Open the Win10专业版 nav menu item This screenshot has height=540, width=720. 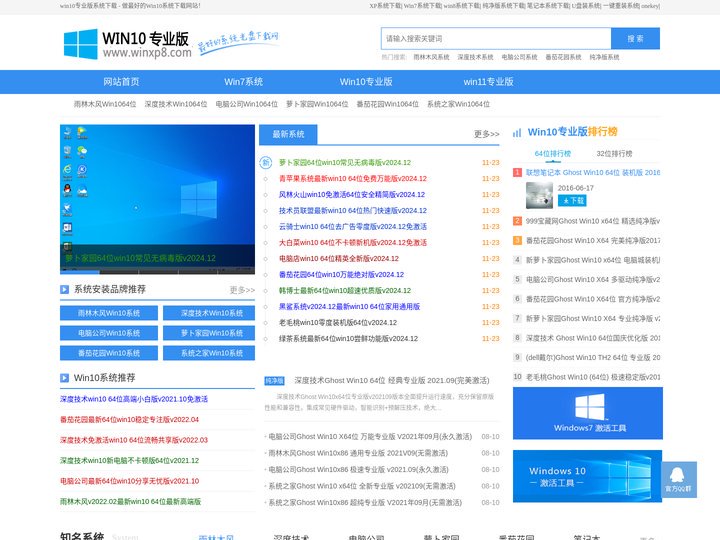click(366, 82)
